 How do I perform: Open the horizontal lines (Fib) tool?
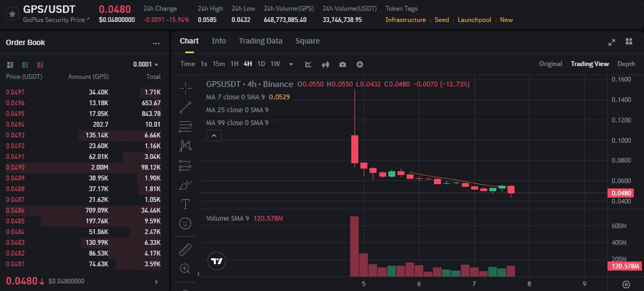186,126
